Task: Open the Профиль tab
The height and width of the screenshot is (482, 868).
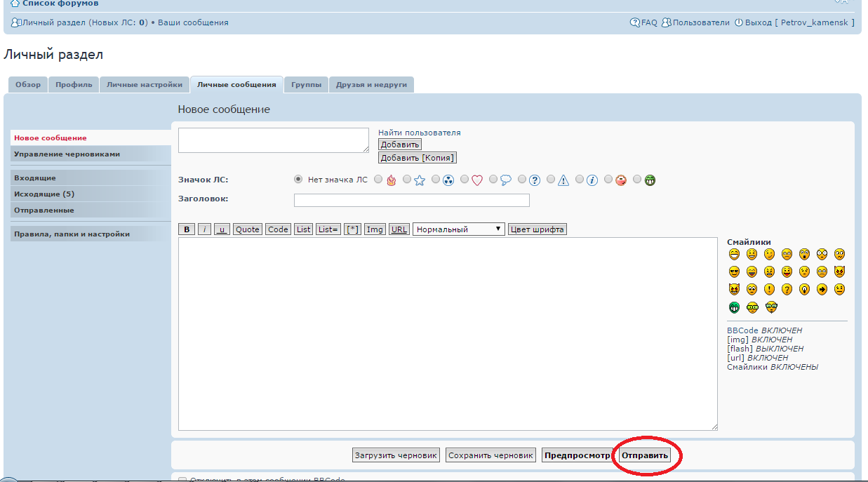Action: (74, 84)
